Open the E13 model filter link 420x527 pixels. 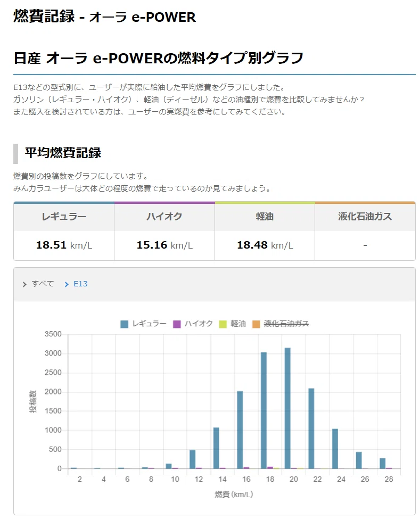80,284
